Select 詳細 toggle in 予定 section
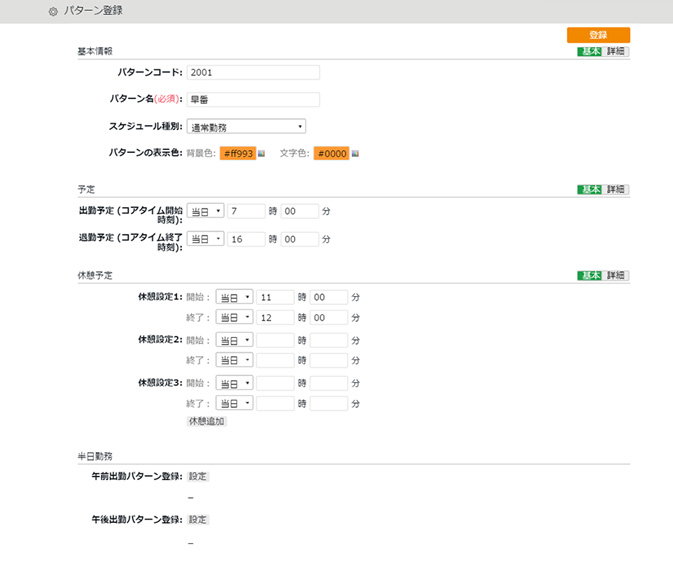 pos(616,189)
